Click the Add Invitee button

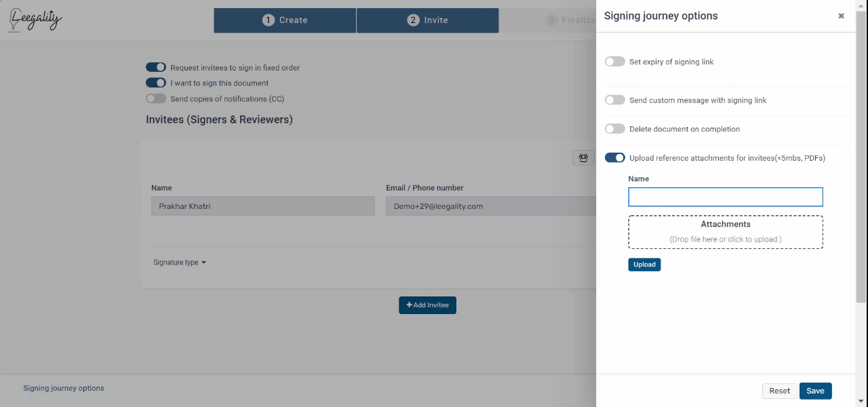tap(428, 305)
